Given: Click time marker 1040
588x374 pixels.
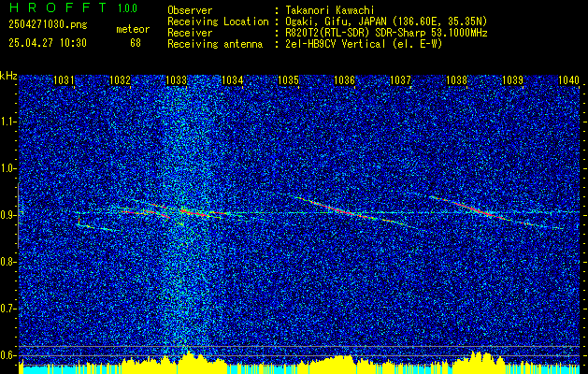Looking at the screenshot, I should click(x=569, y=79).
